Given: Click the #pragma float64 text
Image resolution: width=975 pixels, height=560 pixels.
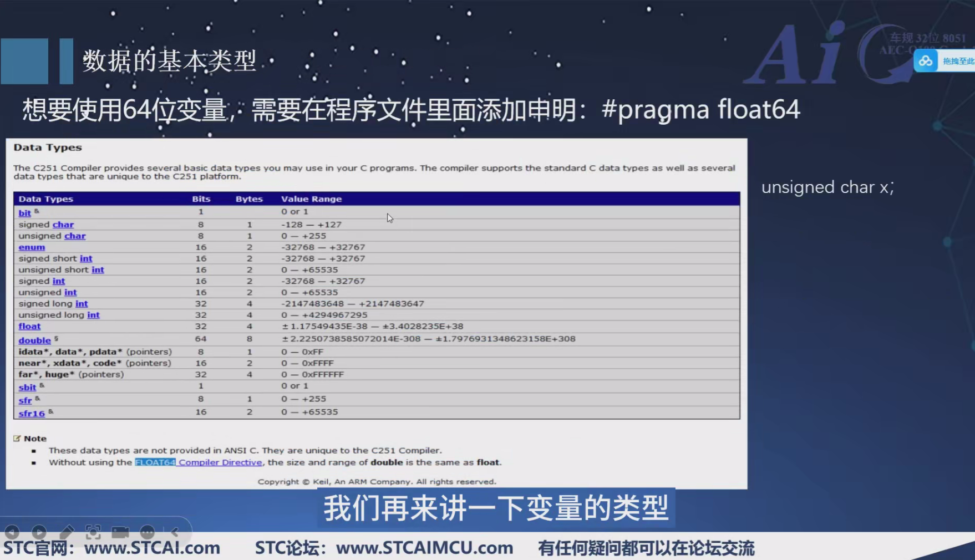Looking at the screenshot, I should pos(701,109).
